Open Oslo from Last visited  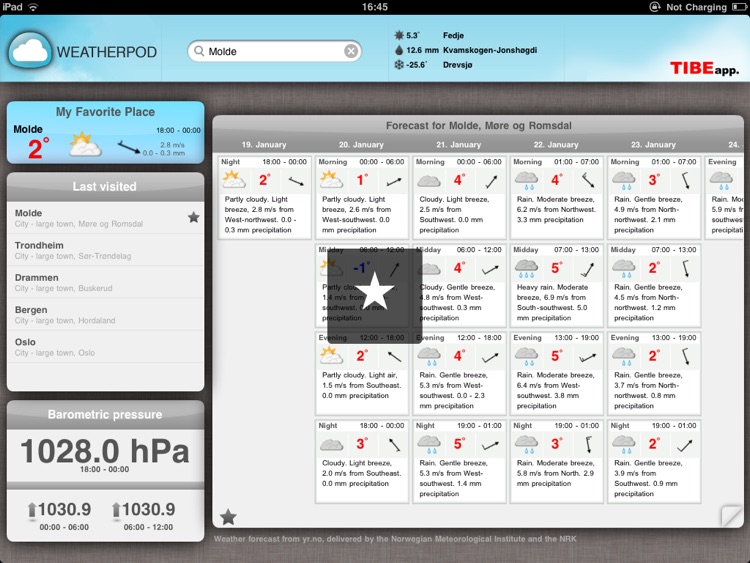106,347
